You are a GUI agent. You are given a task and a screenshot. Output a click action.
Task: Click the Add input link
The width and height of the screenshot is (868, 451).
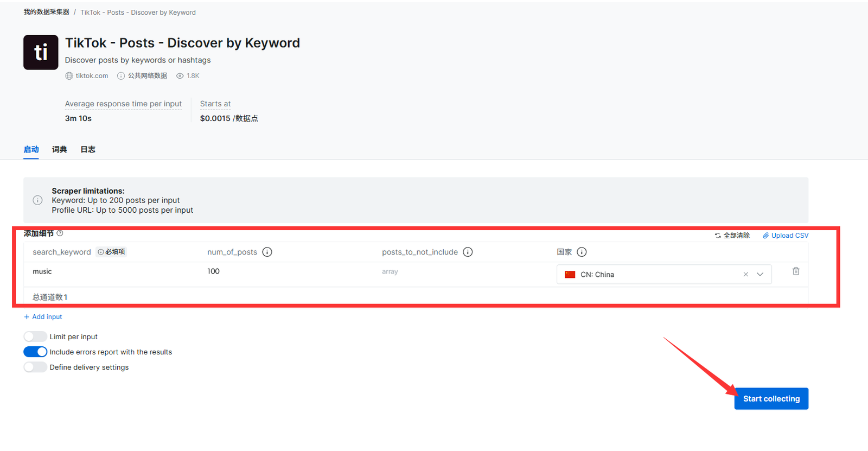pyautogui.click(x=43, y=317)
